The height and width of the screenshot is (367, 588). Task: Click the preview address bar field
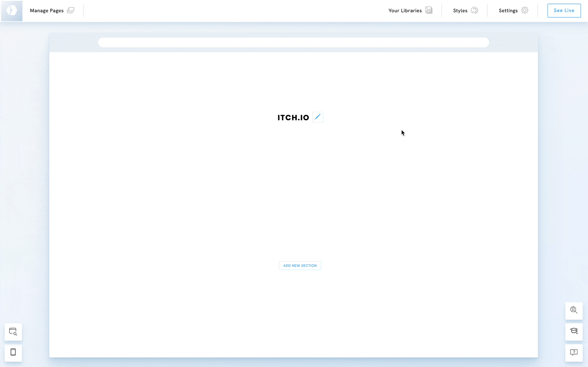[293, 42]
